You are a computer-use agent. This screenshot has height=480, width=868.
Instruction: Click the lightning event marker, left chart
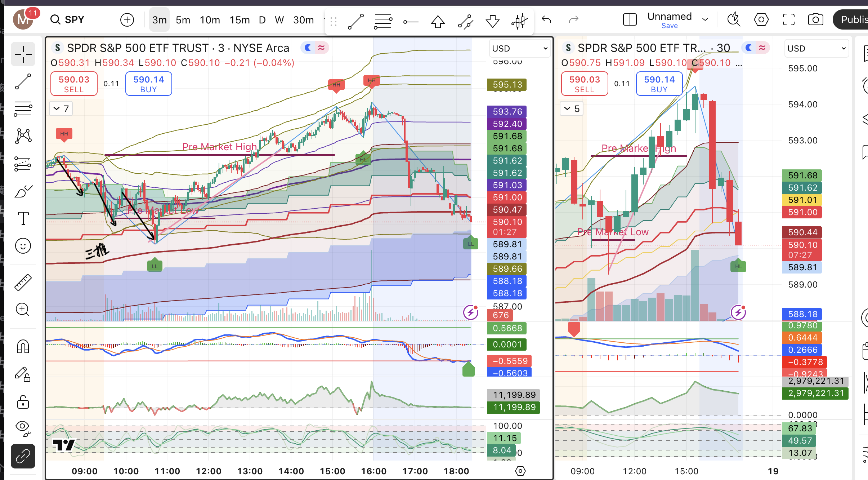(471, 312)
